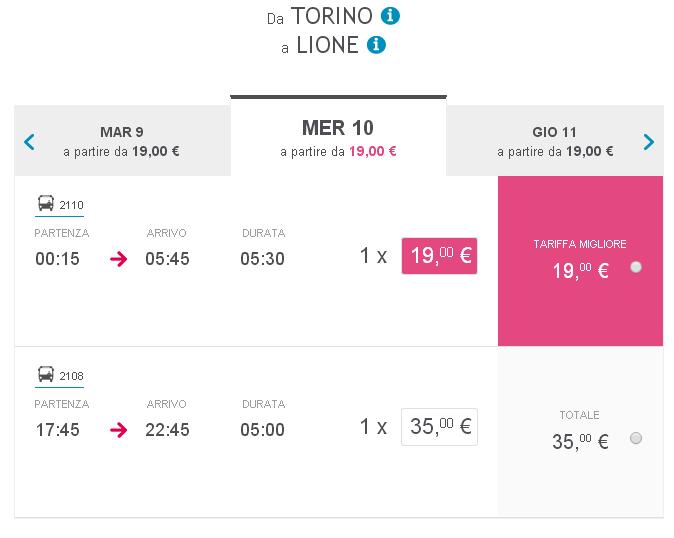Click the grey Totale 35,00 € panel
The image size is (674, 538).
[580, 432]
